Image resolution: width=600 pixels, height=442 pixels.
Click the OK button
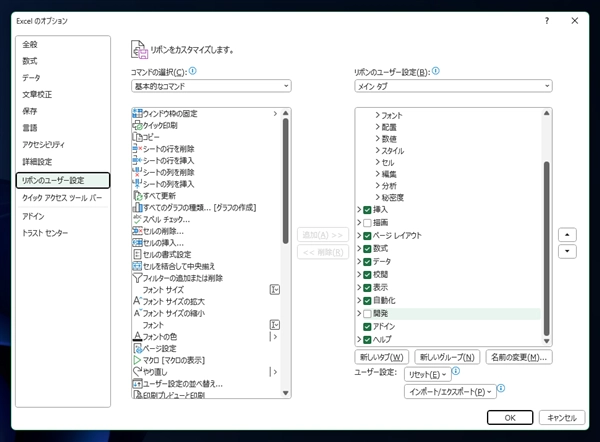pos(510,418)
